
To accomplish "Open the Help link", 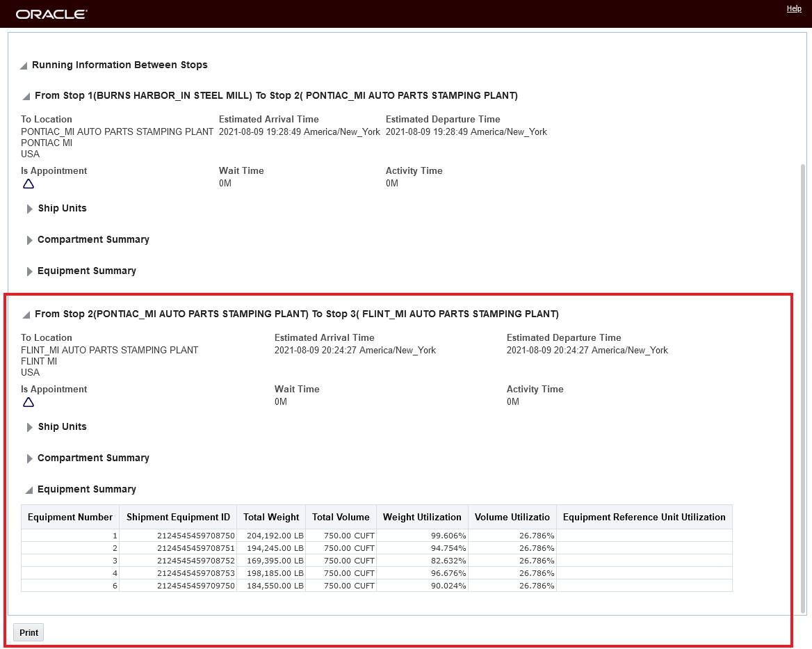I will pos(794,8).
